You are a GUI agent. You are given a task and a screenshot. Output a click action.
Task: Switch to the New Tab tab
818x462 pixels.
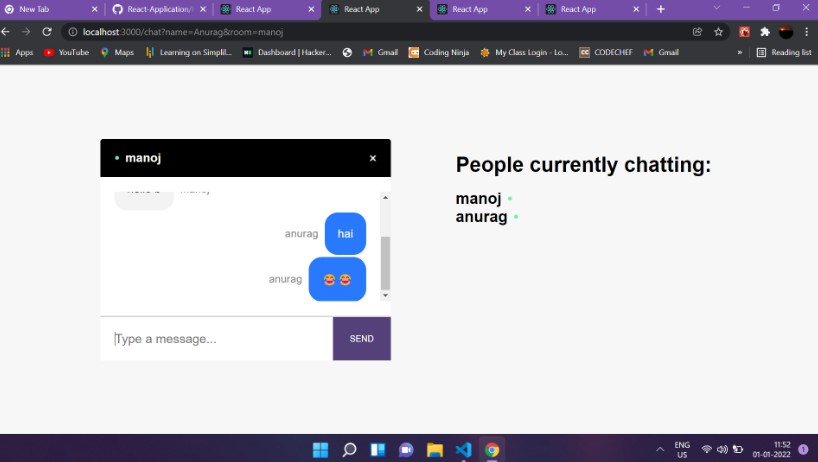(51, 9)
